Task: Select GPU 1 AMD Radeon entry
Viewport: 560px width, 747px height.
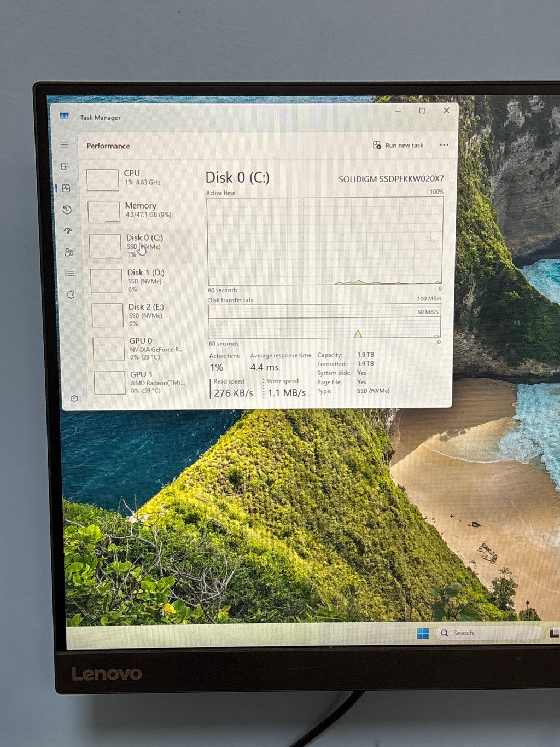Action: [x=144, y=382]
